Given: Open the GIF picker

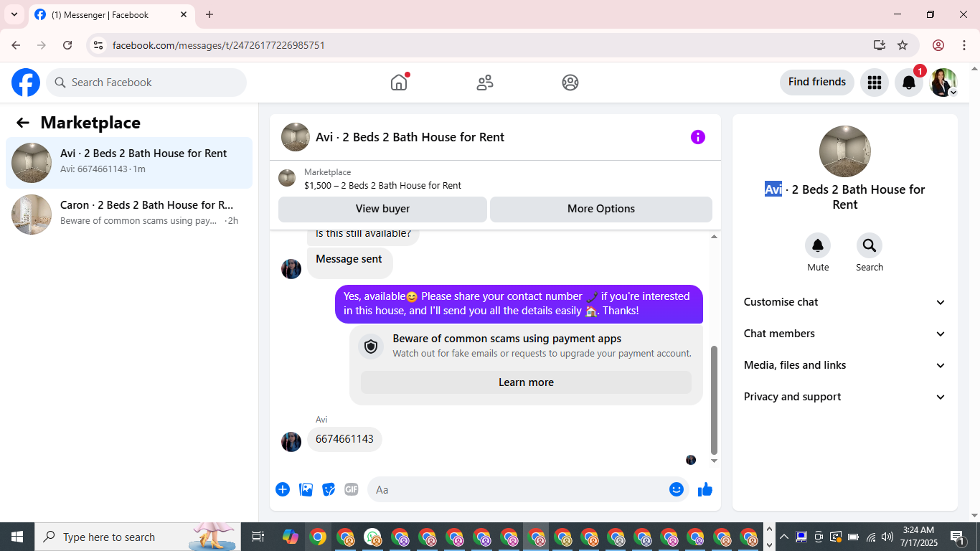Looking at the screenshot, I should 352,489.
